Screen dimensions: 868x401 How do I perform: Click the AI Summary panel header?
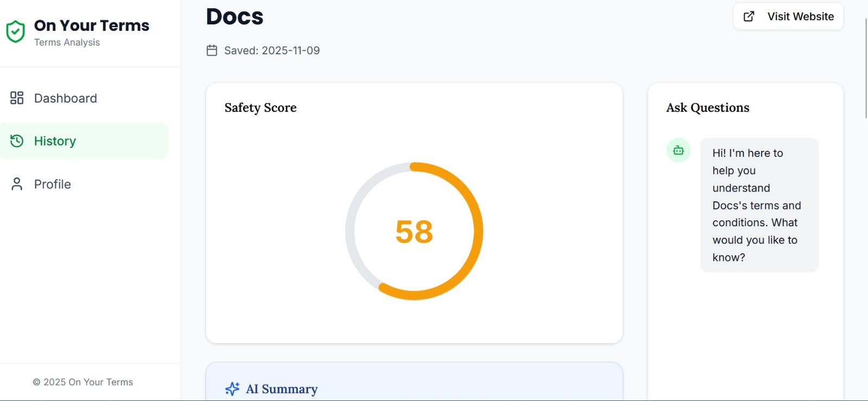pos(280,389)
